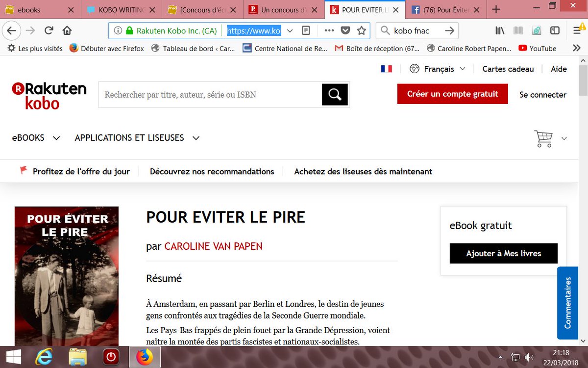Image resolution: width=588 pixels, height=368 pixels.
Task: Click the URL address field
Action: [x=254, y=30]
